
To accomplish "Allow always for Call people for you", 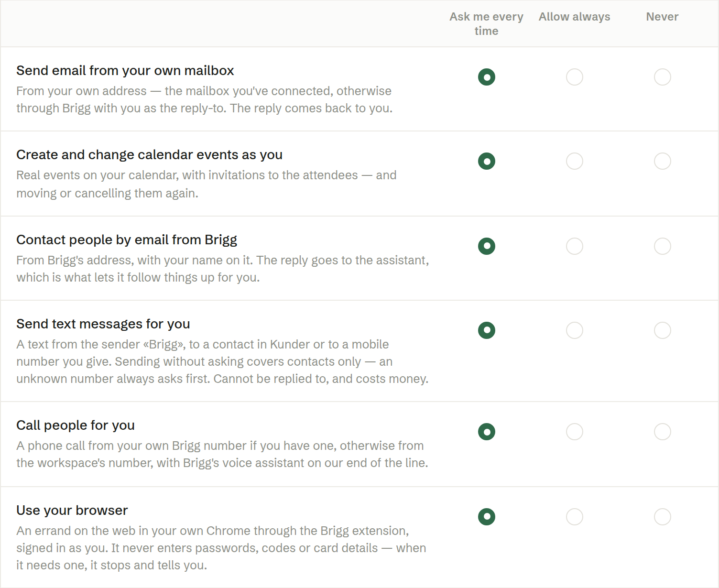I will 574,432.
